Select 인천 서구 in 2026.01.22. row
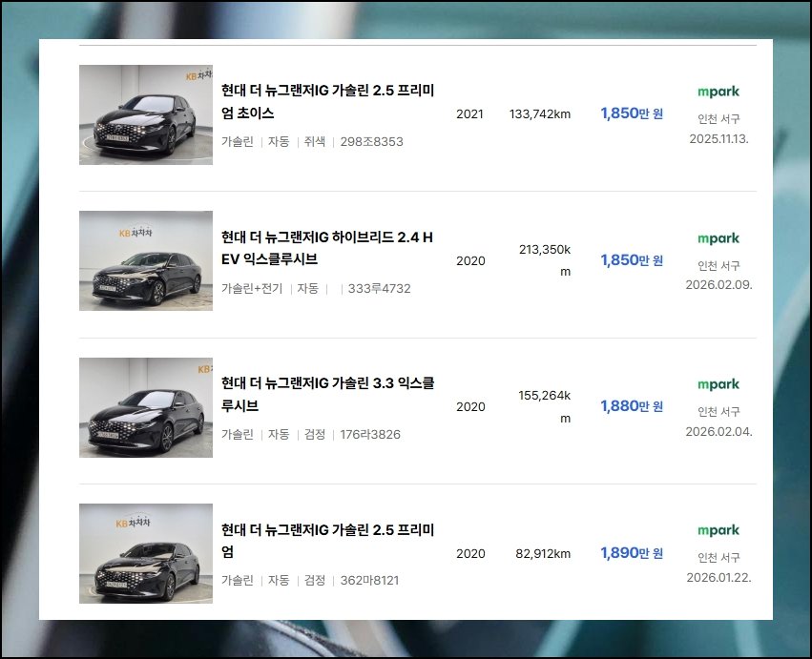This screenshot has height=659, width=812. tap(718, 558)
